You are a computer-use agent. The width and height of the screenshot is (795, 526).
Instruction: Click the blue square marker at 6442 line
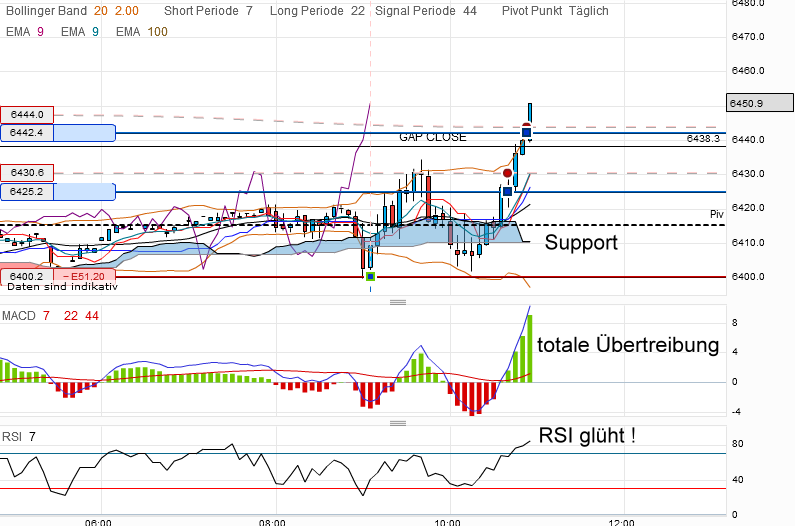click(526, 133)
